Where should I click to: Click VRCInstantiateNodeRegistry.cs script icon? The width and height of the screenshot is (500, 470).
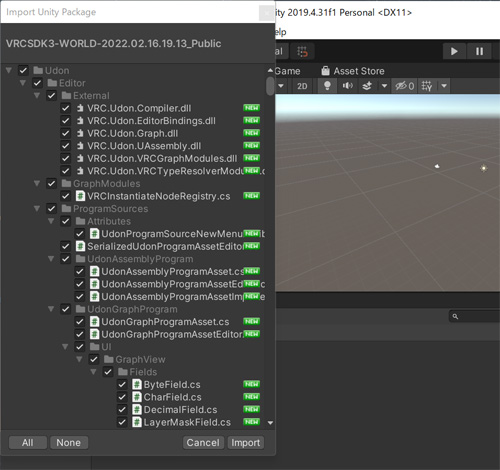point(80,196)
